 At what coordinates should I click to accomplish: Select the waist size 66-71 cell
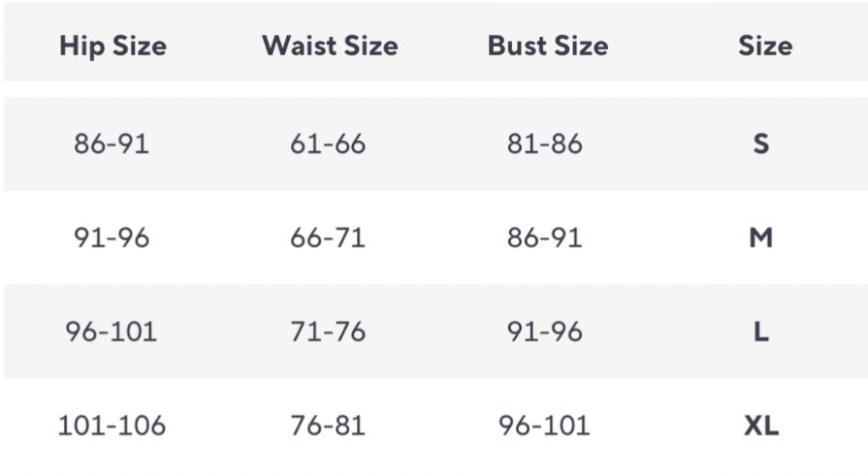[328, 238]
